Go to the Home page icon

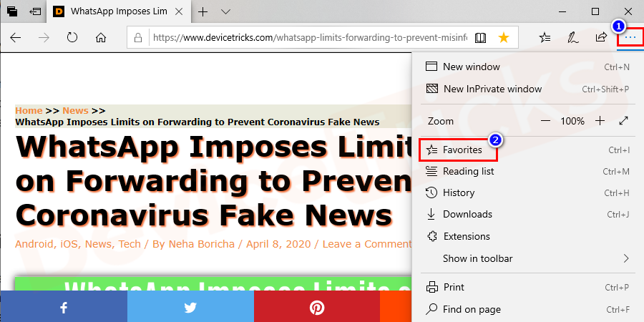(x=101, y=38)
